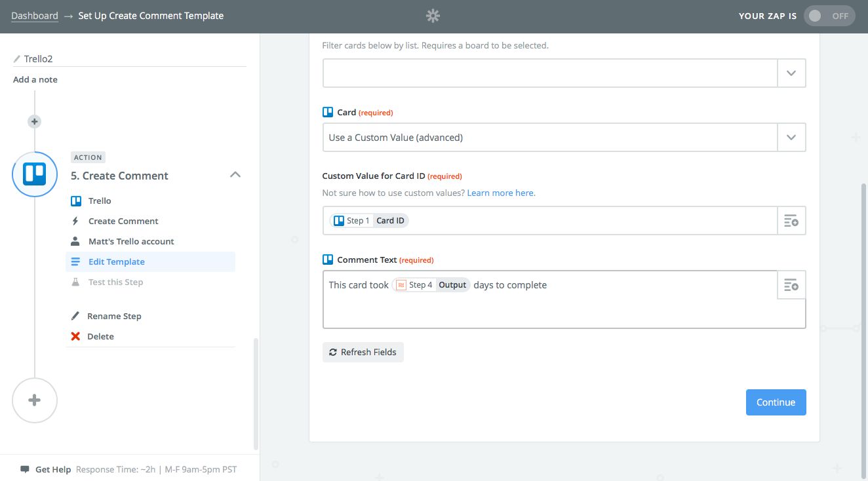Click the lightning bolt Create Comment icon
The width and height of the screenshot is (868, 481).
pos(76,221)
